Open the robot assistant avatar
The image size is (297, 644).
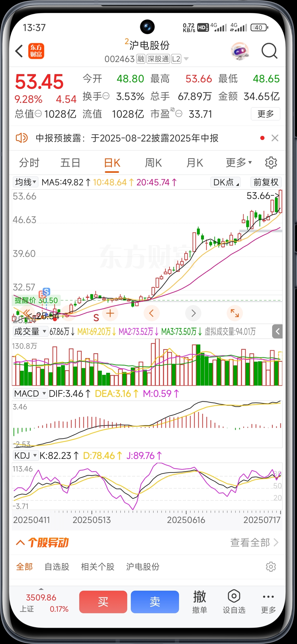click(x=240, y=51)
